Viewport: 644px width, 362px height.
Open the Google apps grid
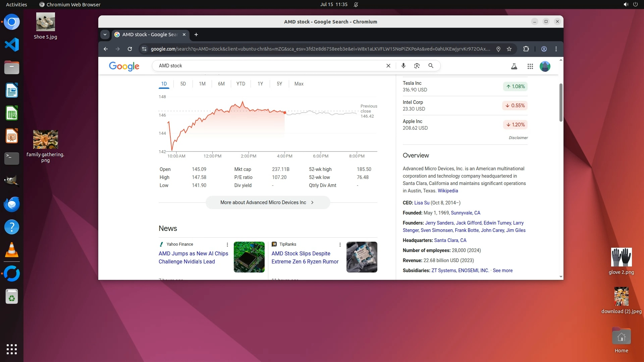[530, 66]
